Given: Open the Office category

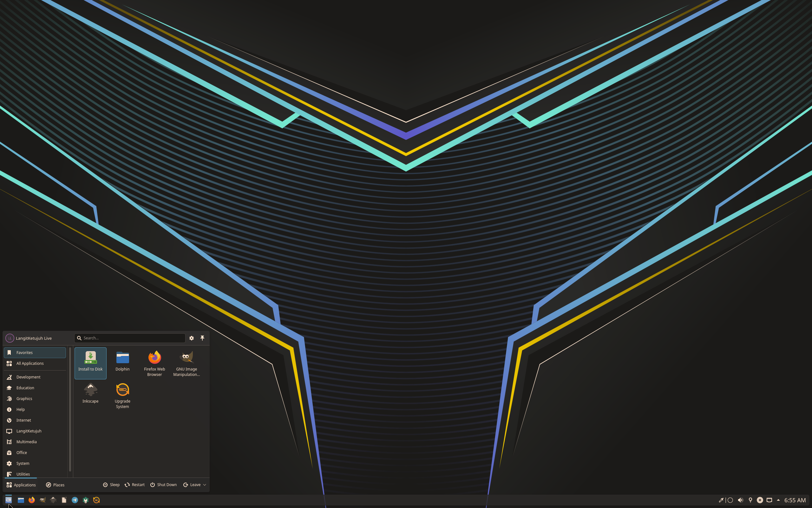Looking at the screenshot, I should (x=35, y=452).
